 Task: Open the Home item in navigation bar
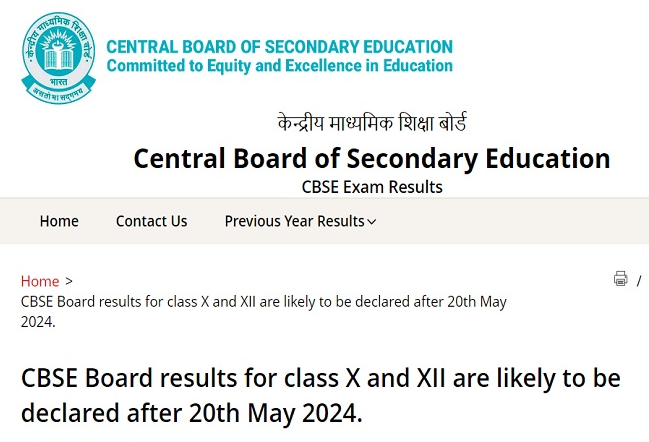coord(59,221)
